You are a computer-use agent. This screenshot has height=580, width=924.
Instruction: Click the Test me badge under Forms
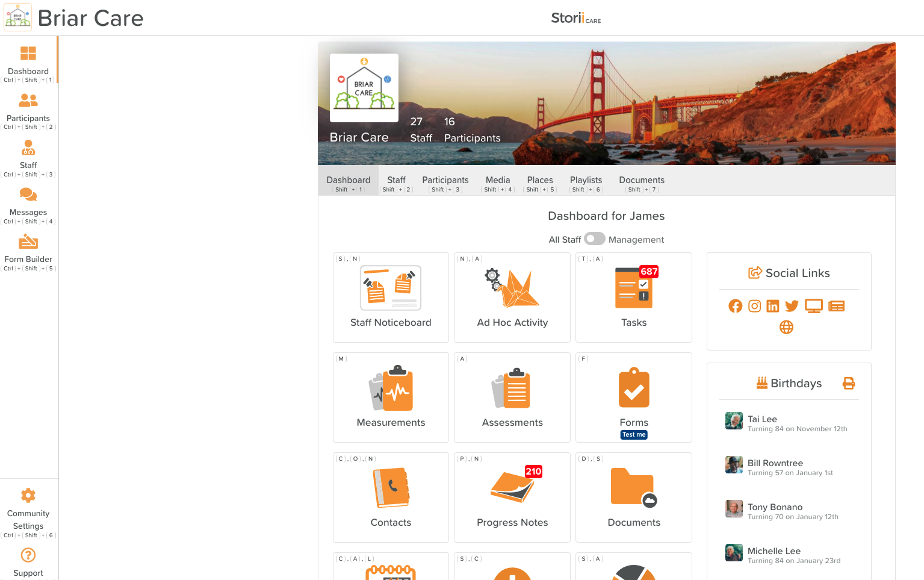pos(634,434)
